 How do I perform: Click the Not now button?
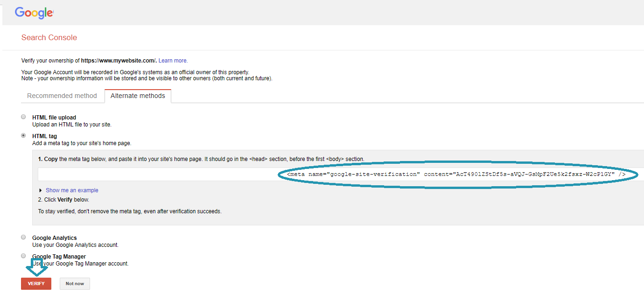click(75, 284)
